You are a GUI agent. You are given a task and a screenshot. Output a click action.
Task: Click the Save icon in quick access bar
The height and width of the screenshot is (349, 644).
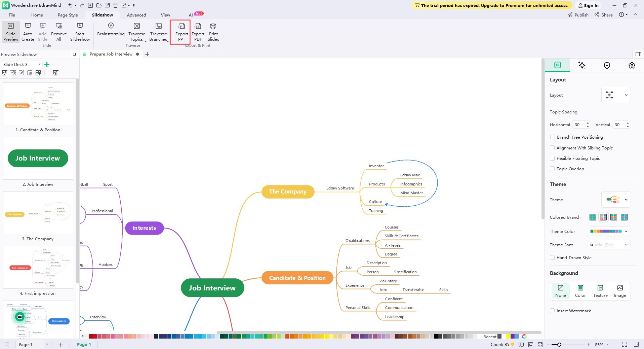coord(107,5)
